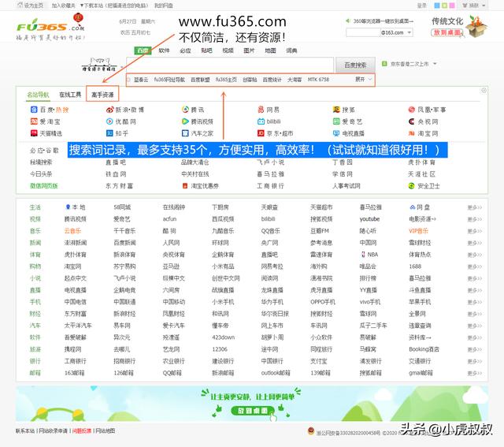Pick the pink theme color swatch

pos(451,6)
